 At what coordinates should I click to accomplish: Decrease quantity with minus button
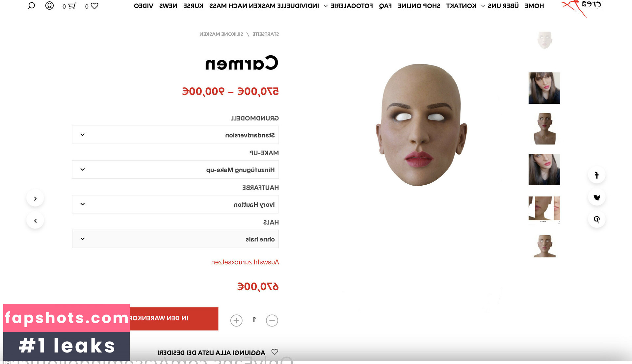[272, 320]
